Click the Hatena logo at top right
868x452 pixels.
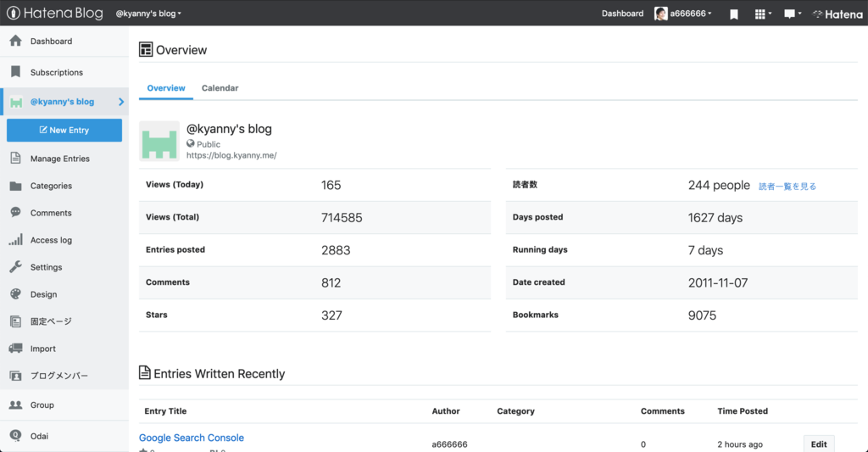[837, 14]
